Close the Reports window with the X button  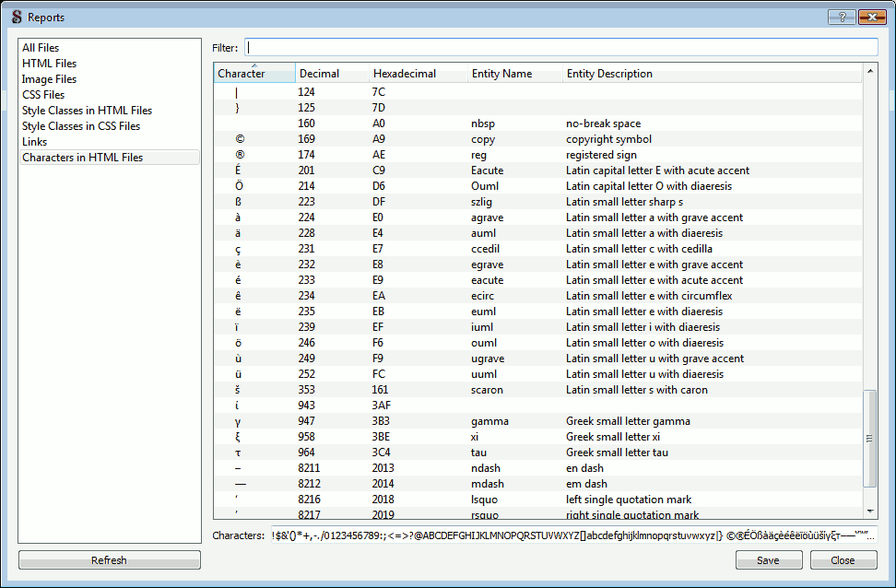click(873, 18)
